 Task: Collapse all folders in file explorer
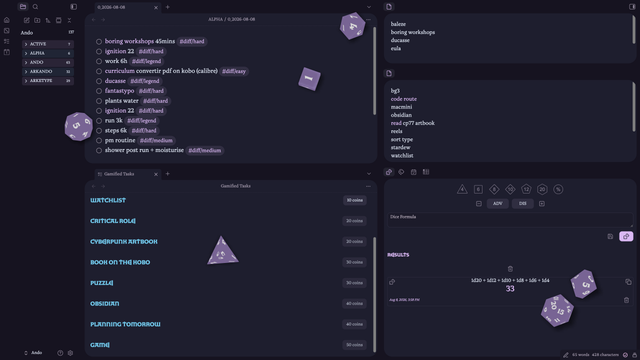69,20
